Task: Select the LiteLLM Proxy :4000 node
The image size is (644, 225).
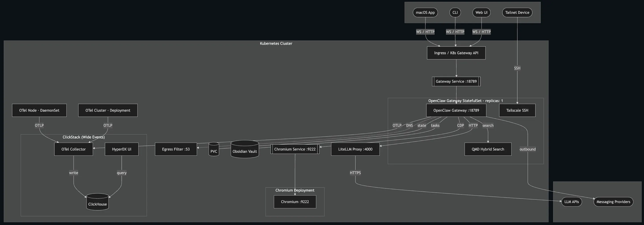Action: tap(355, 149)
